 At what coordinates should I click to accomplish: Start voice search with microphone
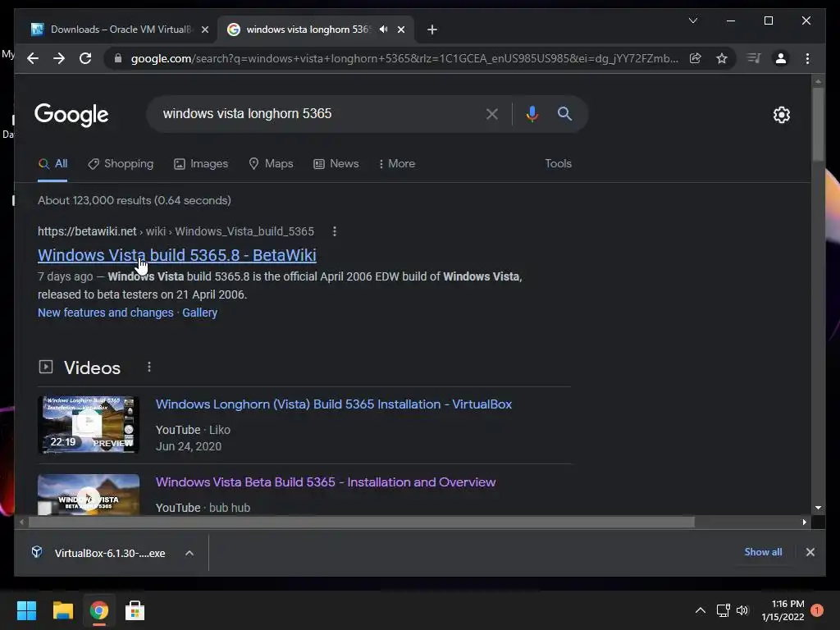(x=532, y=113)
